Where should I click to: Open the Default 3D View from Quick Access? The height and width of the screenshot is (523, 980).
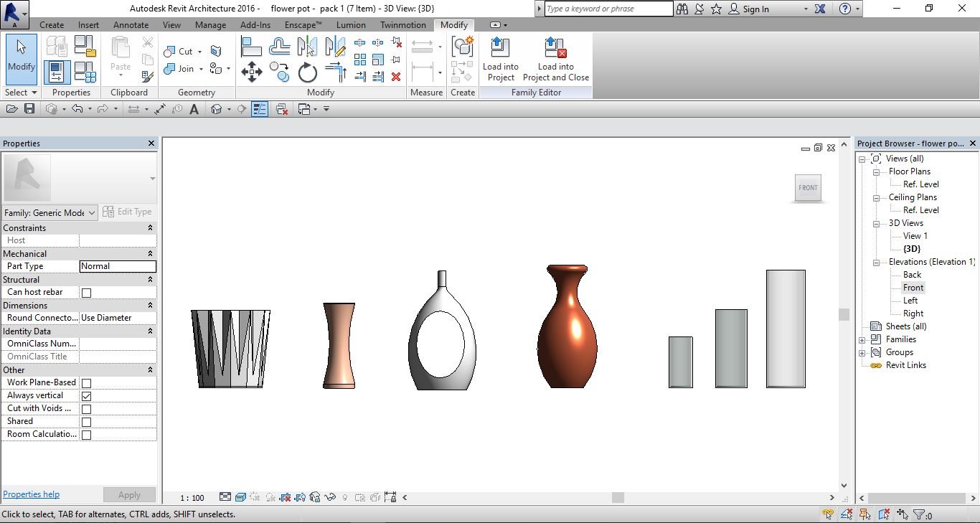pyautogui.click(x=215, y=108)
